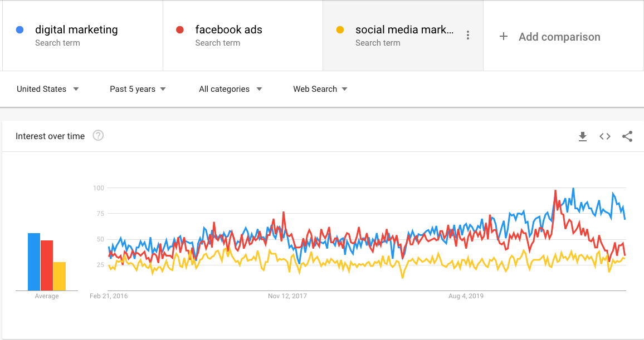Click the Add comparison button
644x340 pixels.
click(559, 37)
